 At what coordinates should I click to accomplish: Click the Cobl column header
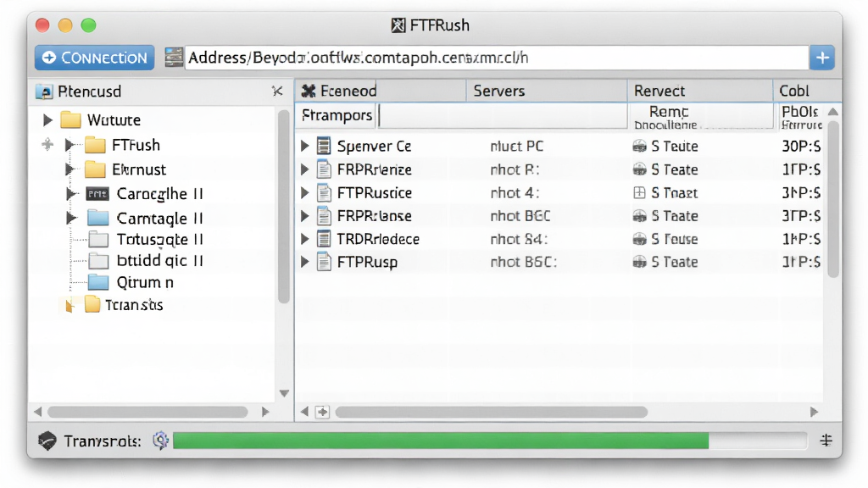(x=793, y=91)
